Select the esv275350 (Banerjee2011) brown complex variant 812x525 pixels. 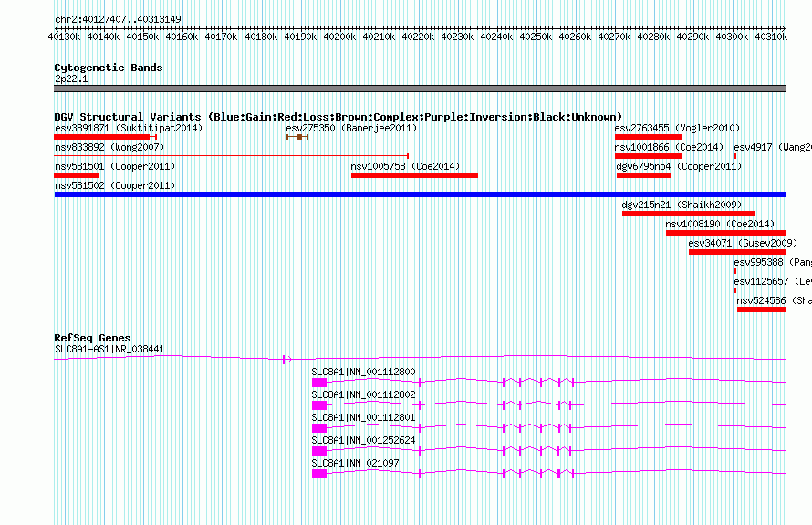pyautogui.click(x=297, y=137)
